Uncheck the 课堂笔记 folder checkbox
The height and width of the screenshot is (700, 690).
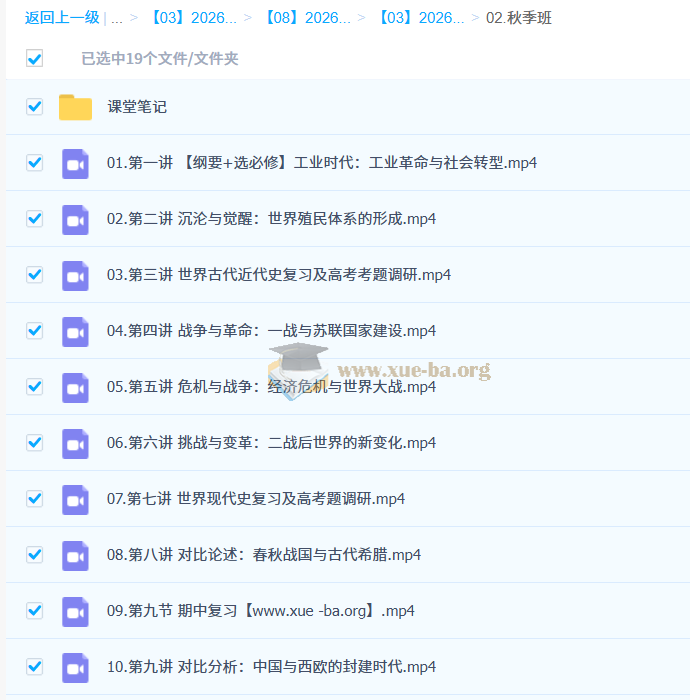tap(35, 107)
